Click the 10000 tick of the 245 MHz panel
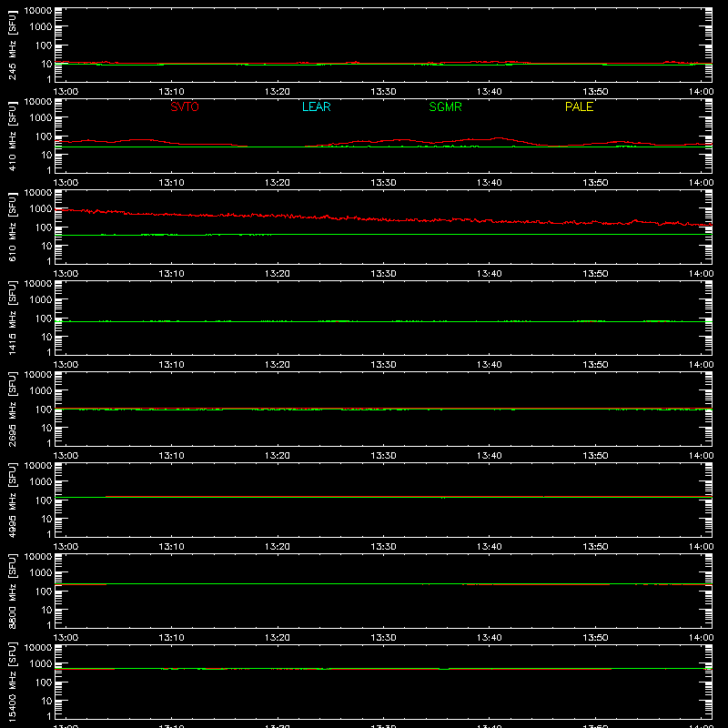728x728 pixels. (38, 11)
